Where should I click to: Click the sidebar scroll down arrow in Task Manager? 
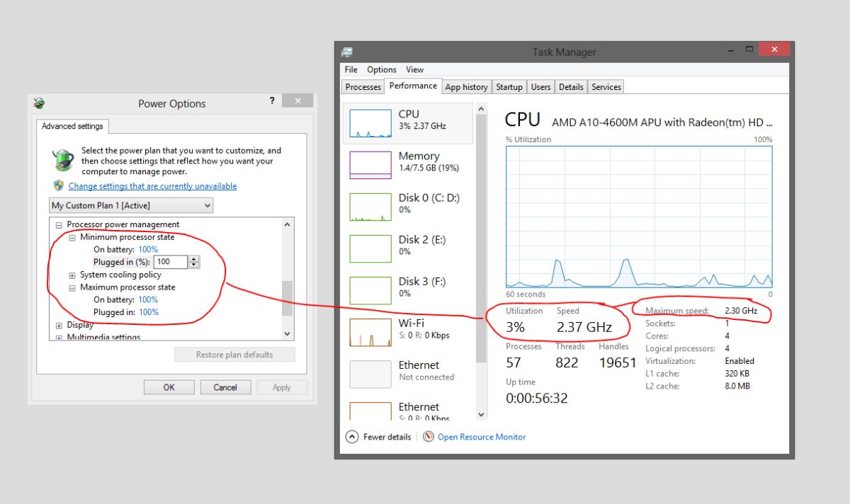[482, 414]
